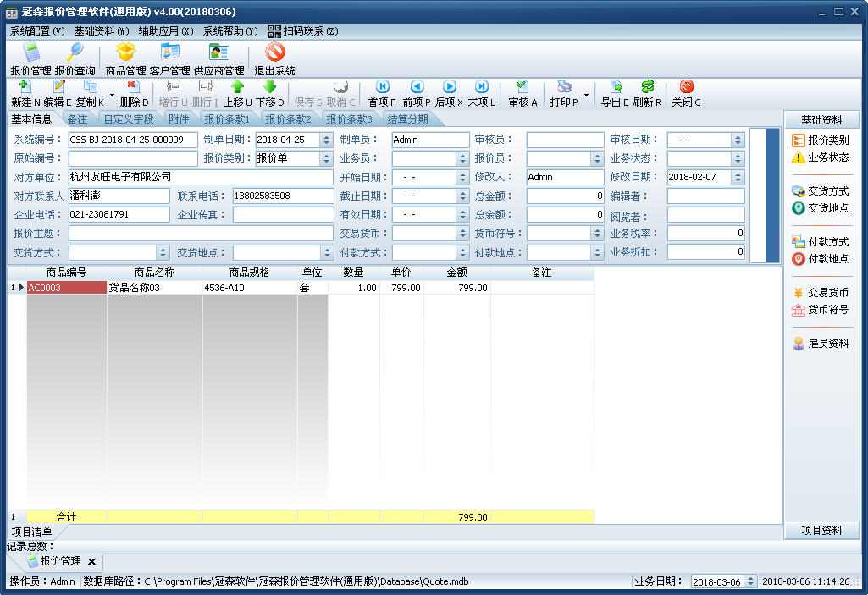Click the 编辑 toolbar icon
868x595 pixels.
58,94
